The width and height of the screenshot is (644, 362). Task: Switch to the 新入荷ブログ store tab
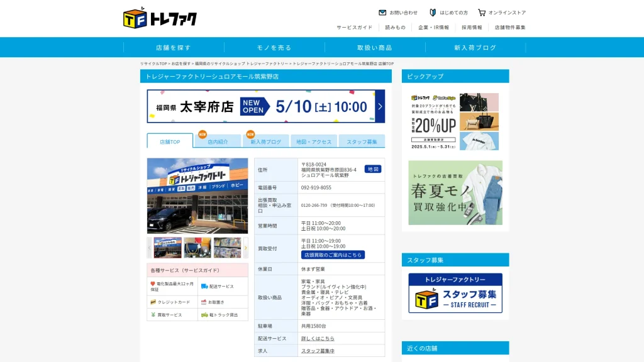(x=266, y=141)
